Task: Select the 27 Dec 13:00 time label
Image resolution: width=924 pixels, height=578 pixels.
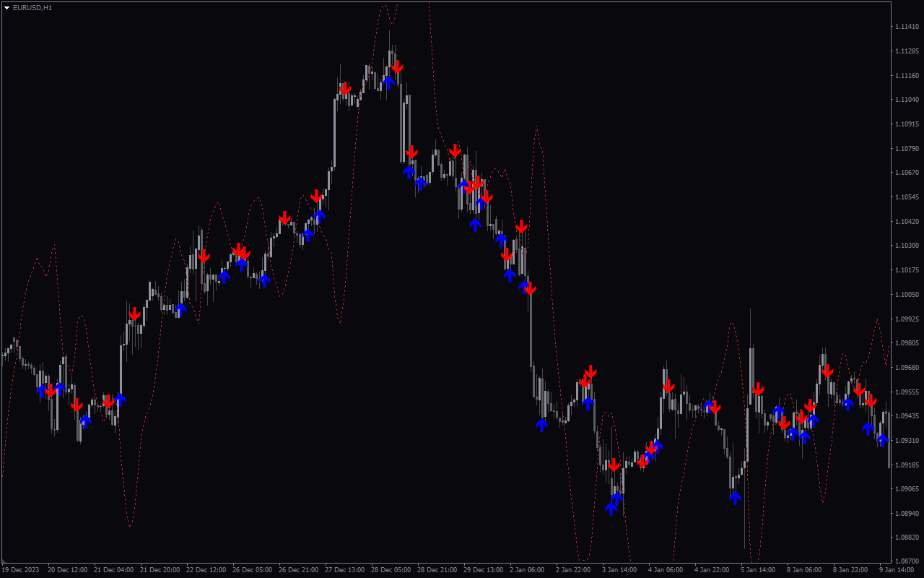Action: point(344,570)
